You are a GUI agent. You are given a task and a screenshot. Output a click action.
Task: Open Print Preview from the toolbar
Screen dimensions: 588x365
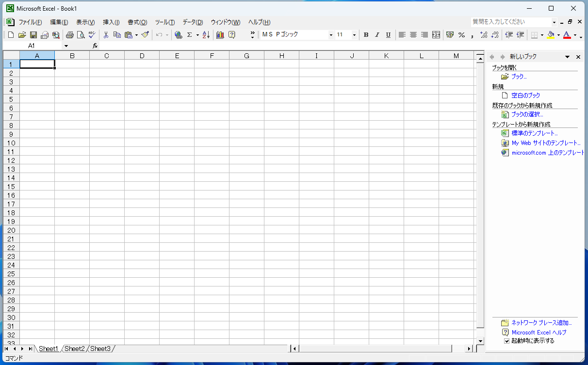(x=81, y=35)
